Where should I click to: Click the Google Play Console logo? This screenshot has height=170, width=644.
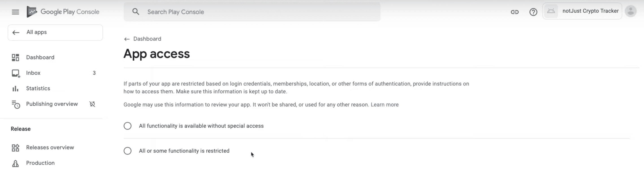coord(63,11)
